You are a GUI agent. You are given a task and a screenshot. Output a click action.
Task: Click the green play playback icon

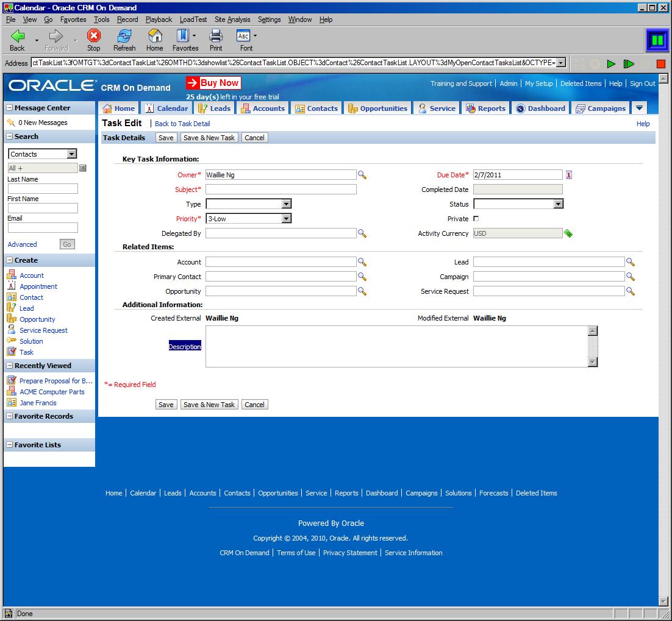(x=611, y=64)
